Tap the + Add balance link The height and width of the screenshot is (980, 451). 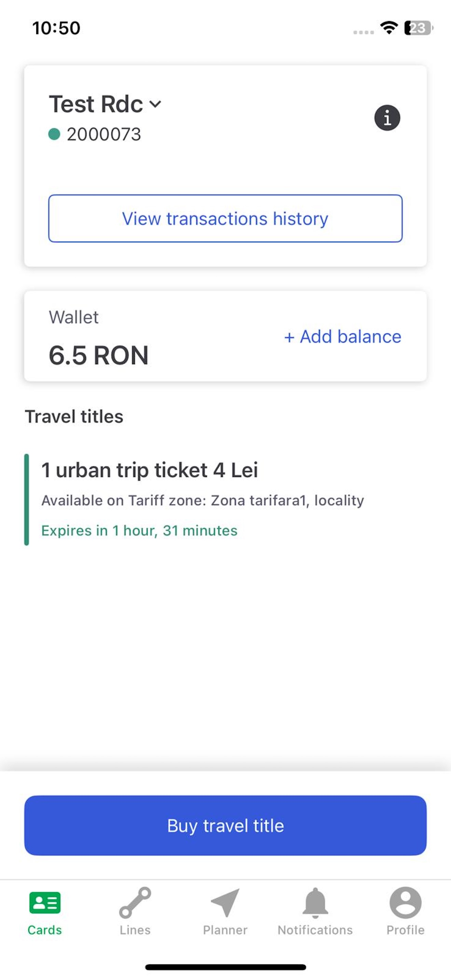pos(343,336)
